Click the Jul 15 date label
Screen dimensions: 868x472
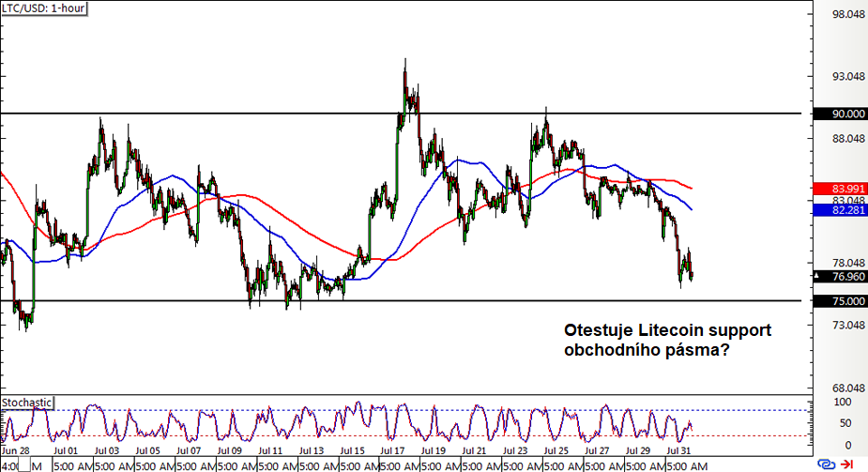[x=352, y=451]
